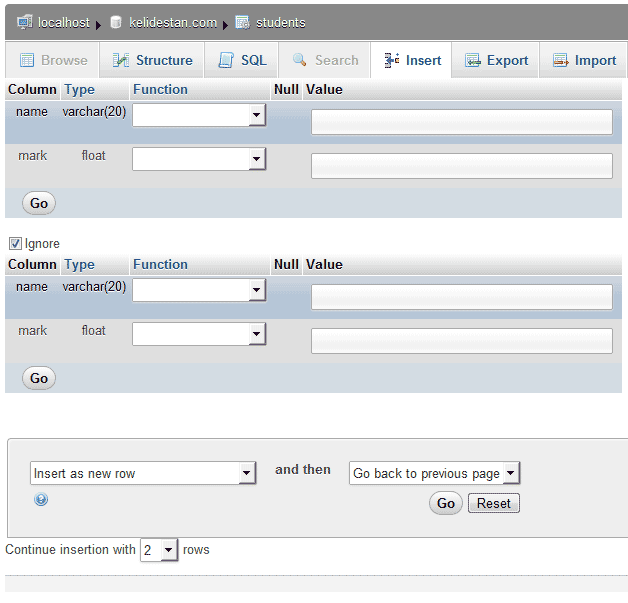Open the 'Go back to previous page' dropdown
The image size is (628, 603).
435,473
